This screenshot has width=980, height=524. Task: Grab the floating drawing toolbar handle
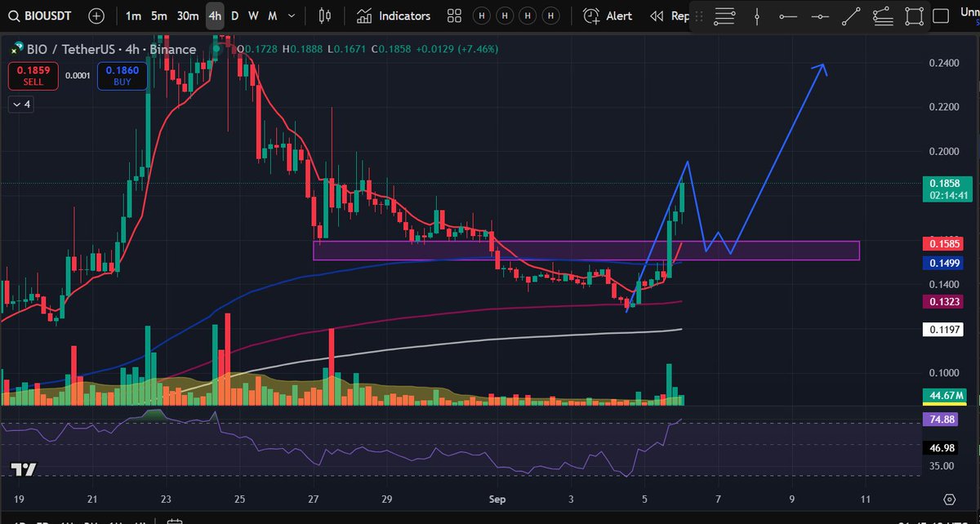click(697, 16)
